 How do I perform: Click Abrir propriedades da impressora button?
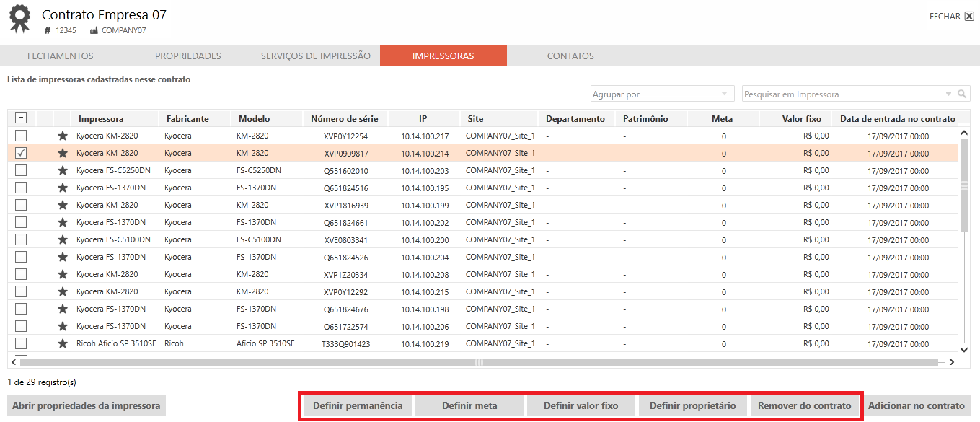pyautogui.click(x=87, y=405)
